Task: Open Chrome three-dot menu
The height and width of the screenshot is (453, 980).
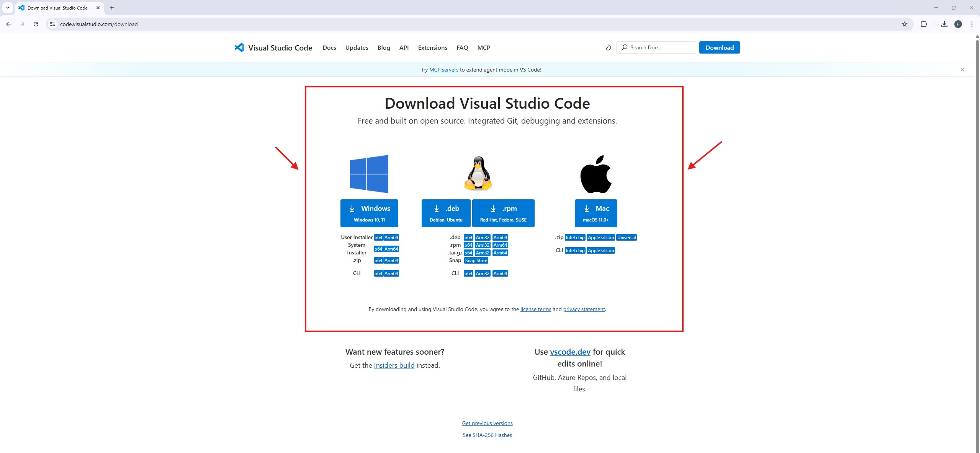Action: click(972, 24)
